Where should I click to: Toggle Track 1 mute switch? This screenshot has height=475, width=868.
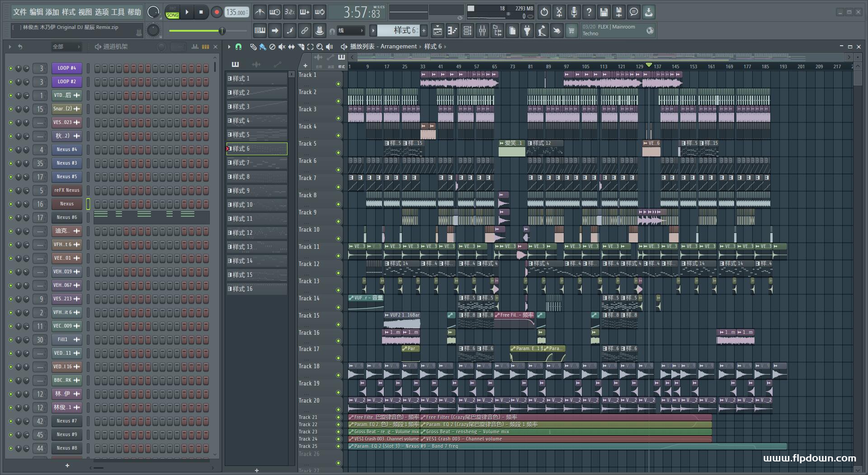(x=338, y=84)
